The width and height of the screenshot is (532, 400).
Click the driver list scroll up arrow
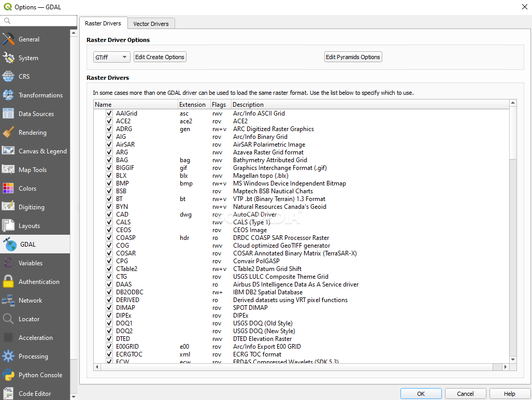[513, 103]
